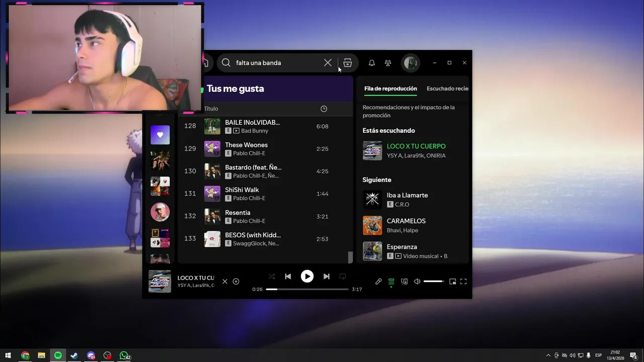Open the connect to a device icon
This screenshot has height=362, width=644.
[404, 282]
